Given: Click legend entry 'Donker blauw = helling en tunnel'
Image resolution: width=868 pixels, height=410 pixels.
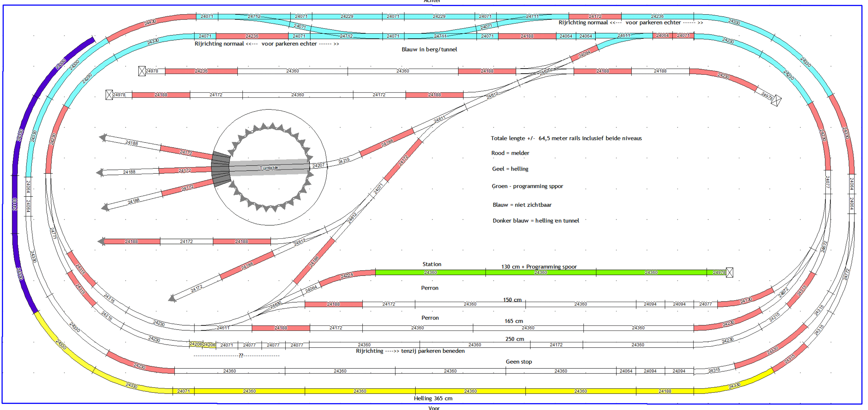Looking at the screenshot, I should (x=536, y=221).
